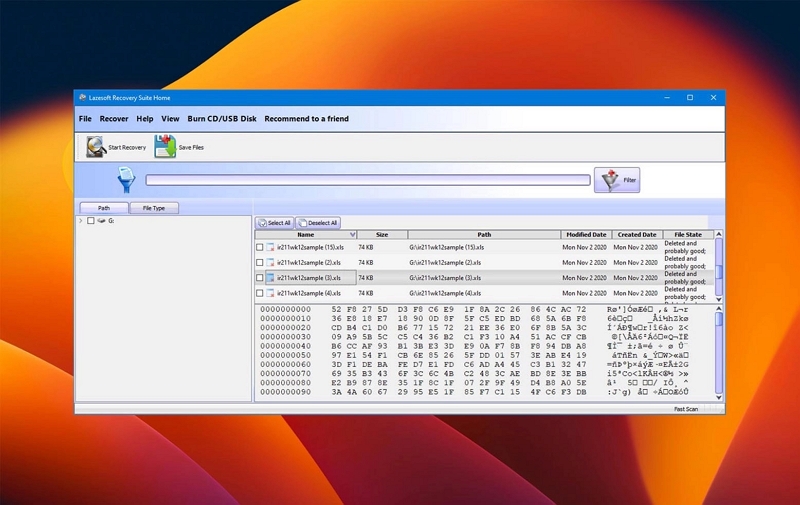
Task: Click file icon of ir211wk12sample (3).xls
Action: coord(270,278)
